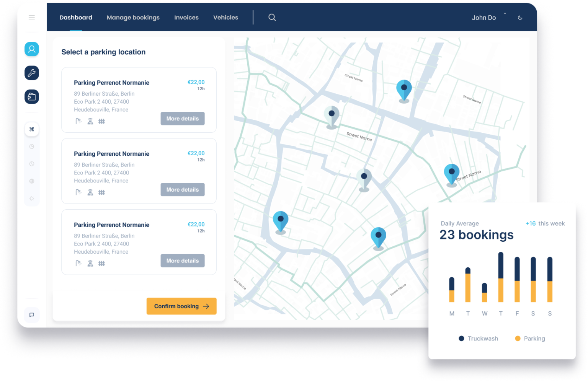Click the search magnifier icon

272,17
